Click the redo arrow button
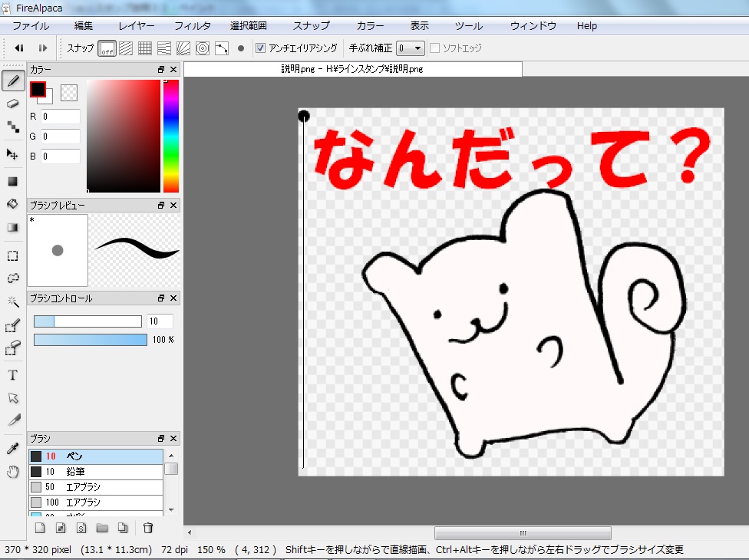The width and height of the screenshot is (749, 560). click(43, 48)
